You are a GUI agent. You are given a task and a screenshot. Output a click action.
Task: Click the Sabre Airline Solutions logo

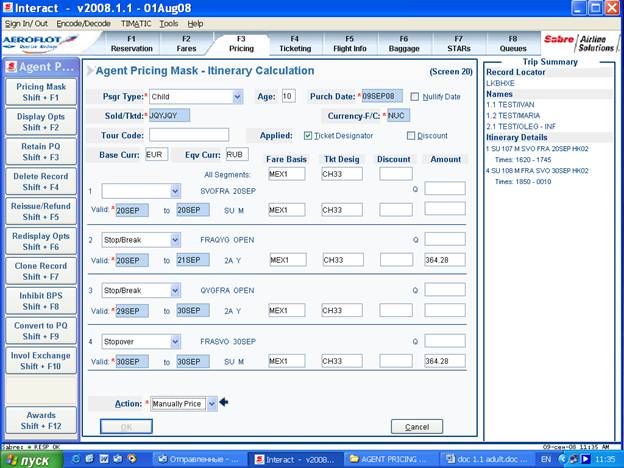coord(579,43)
